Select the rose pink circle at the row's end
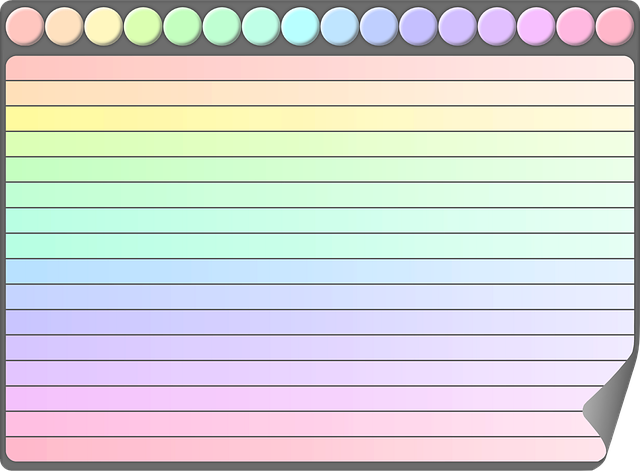640x471 pixels. point(615,26)
